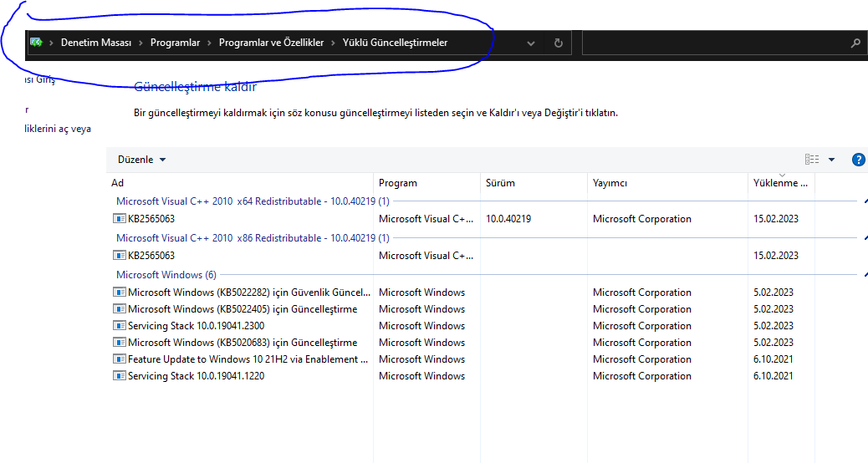This screenshot has height=463, width=868.
Task: Click the Control Panel icon in address bar
Action: [36, 43]
